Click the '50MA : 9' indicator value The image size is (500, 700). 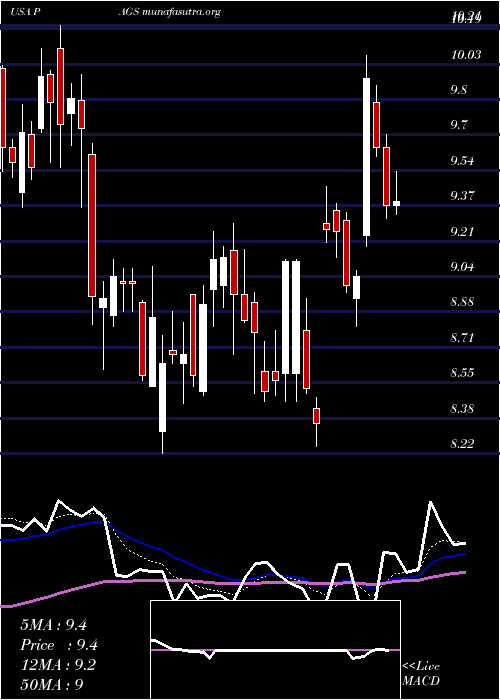pos(52,685)
